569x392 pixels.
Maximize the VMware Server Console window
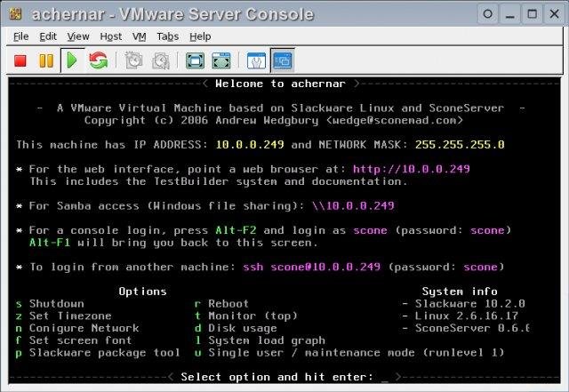click(533, 14)
